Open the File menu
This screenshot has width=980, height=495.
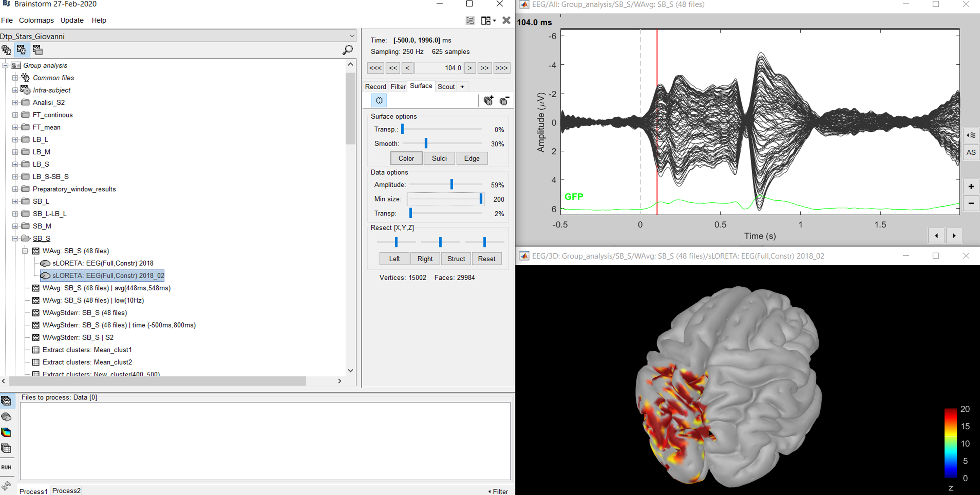[7, 20]
